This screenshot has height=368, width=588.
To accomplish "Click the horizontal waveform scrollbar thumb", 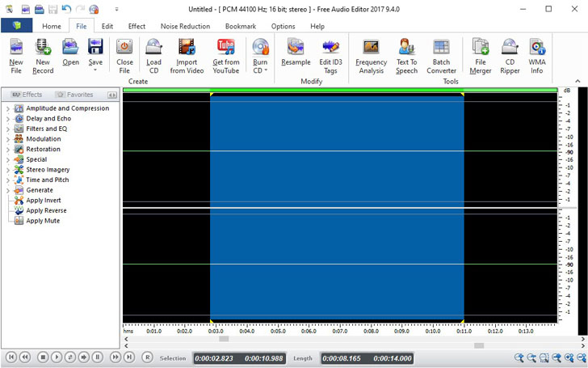I will [x=224, y=339].
